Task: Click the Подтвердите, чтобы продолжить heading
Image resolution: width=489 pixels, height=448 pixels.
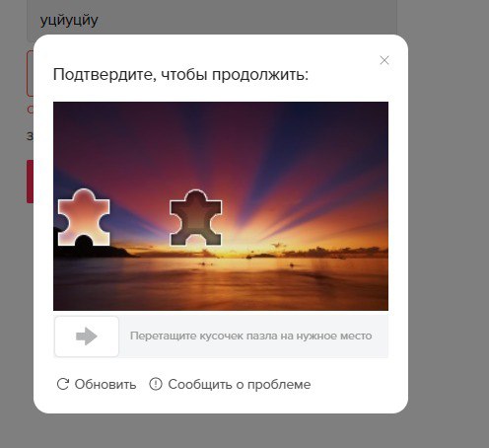Action: click(180, 74)
